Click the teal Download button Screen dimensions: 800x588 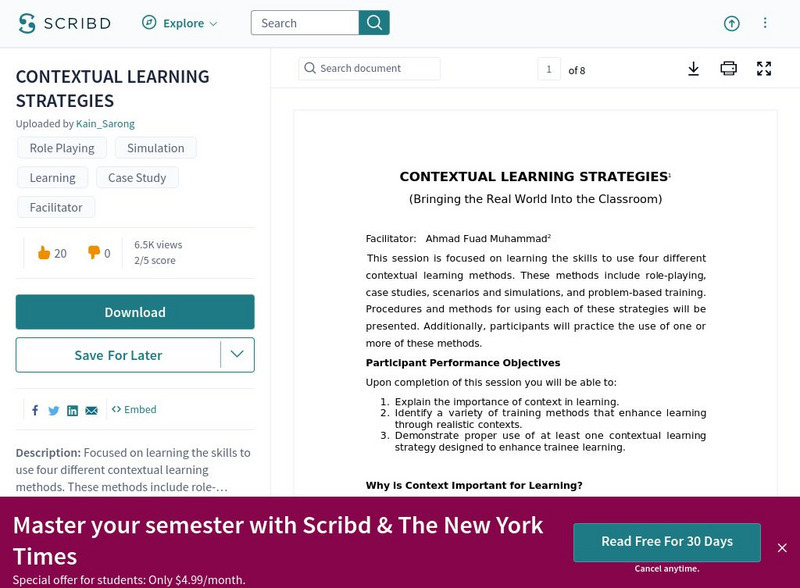[135, 312]
